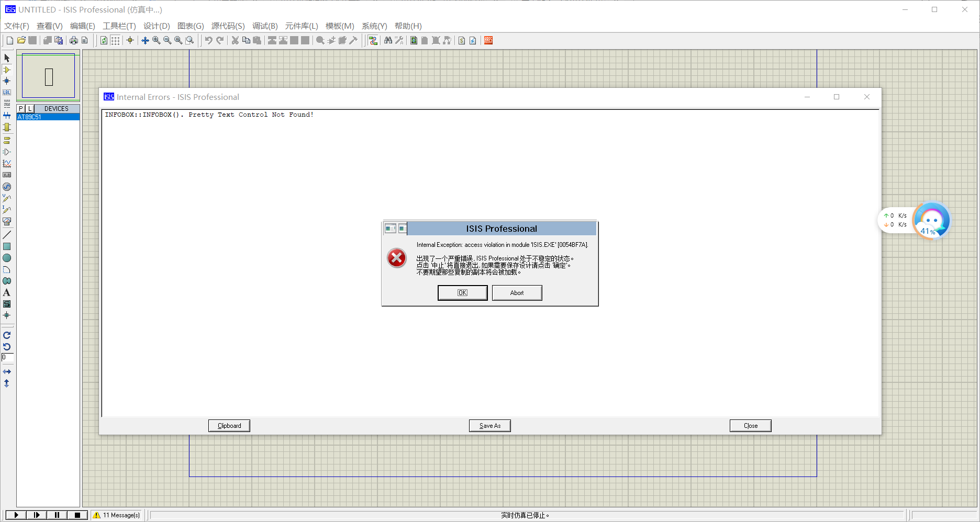Click the Clipboard button in Internal Errors
This screenshot has height=522, width=980.
[x=229, y=426]
